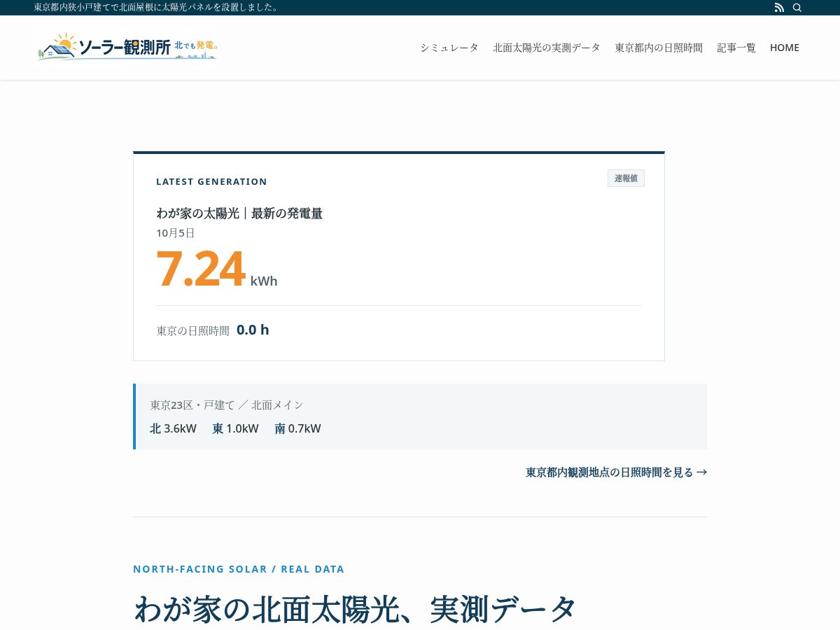Click the heading わが家の北面太陽光、実測データ
The height and width of the screenshot is (630, 840).
355,608
